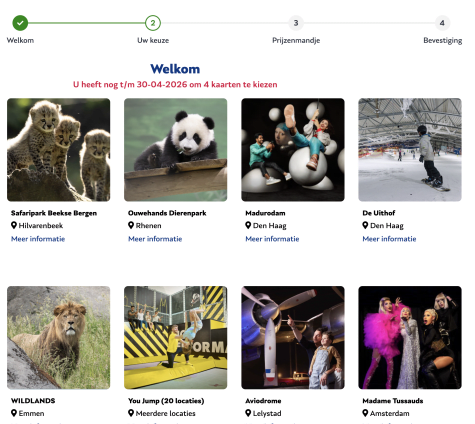Open Meer informatie for Ouwehands Dierenpark
Image resolution: width=475 pixels, height=424 pixels.
pyautogui.click(x=155, y=239)
